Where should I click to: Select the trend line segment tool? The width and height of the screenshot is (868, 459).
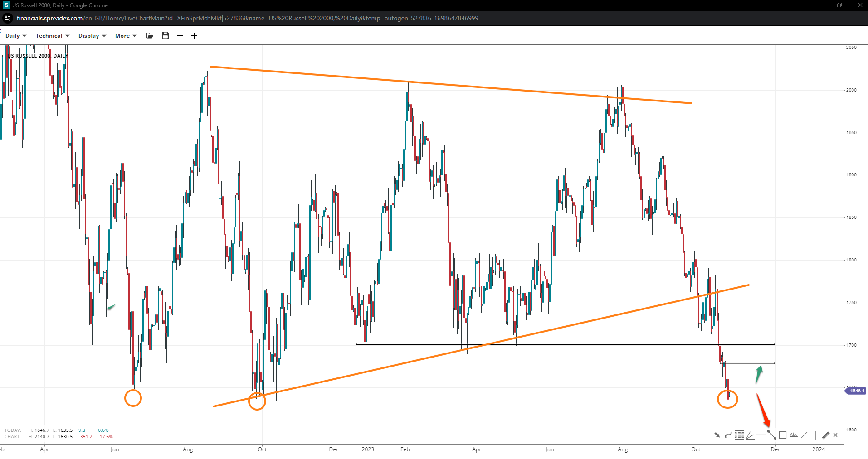[772, 435]
